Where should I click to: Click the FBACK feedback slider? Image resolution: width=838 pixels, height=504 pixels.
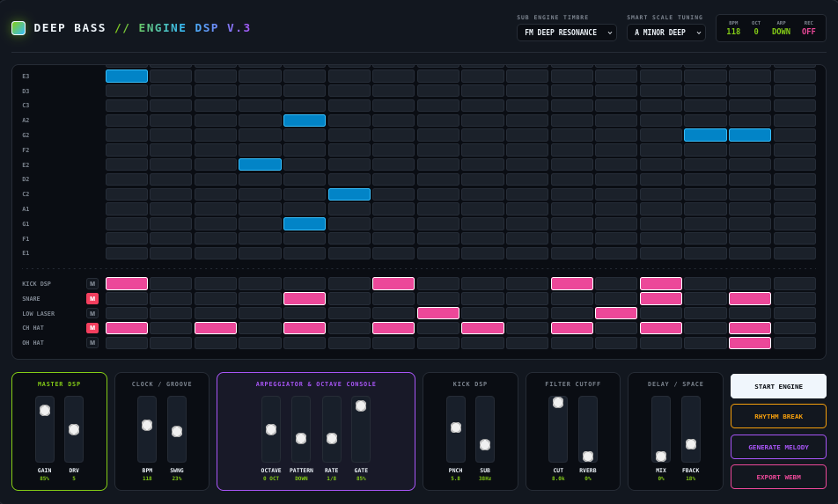coord(691,429)
